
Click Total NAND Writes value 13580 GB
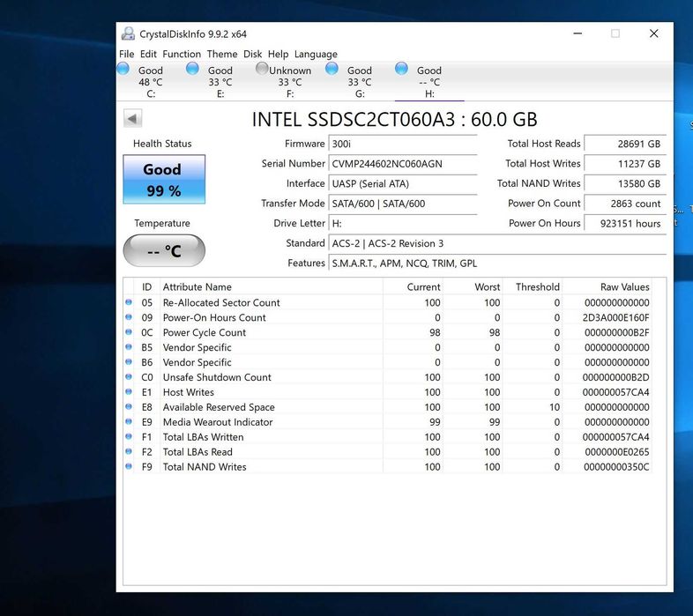pyautogui.click(x=625, y=183)
